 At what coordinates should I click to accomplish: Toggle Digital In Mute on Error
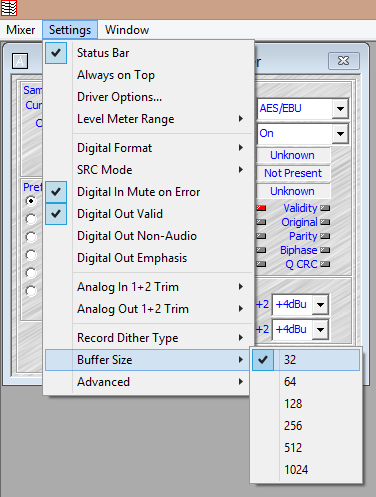(148, 192)
